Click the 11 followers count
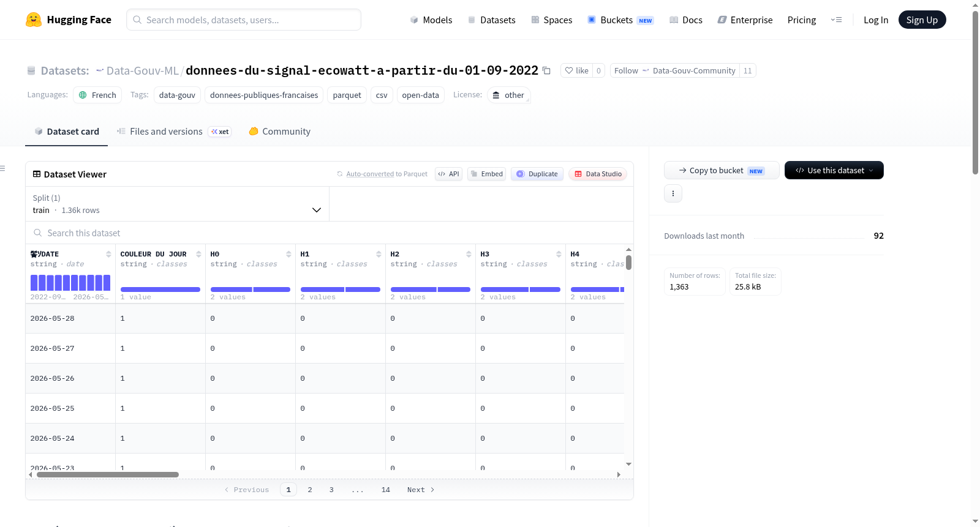The image size is (980, 527). 747,70
